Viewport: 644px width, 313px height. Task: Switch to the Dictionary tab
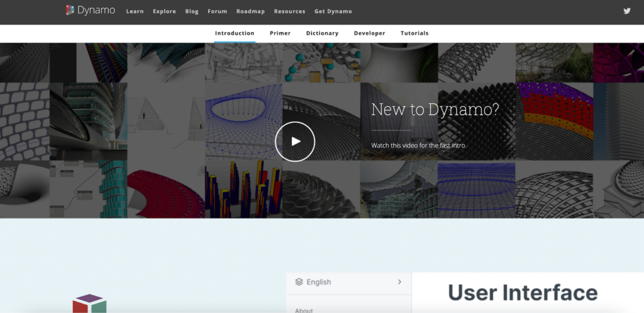(323, 33)
